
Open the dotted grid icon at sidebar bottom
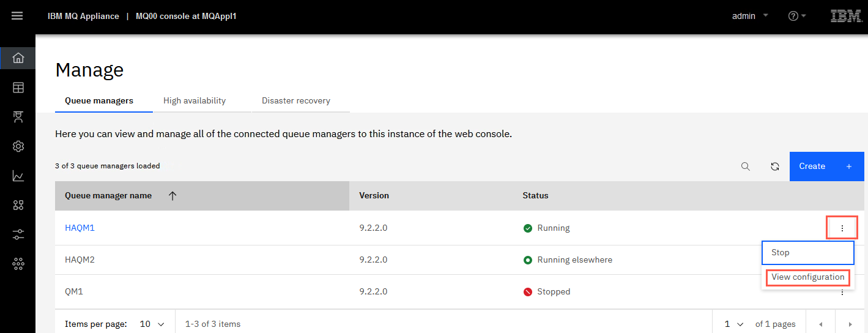(x=18, y=264)
